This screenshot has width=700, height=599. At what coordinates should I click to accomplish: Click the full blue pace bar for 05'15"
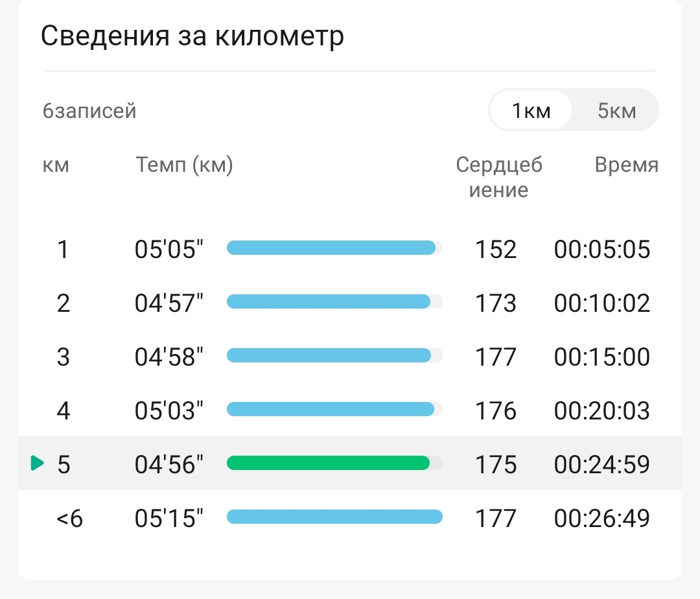(335, 517)
